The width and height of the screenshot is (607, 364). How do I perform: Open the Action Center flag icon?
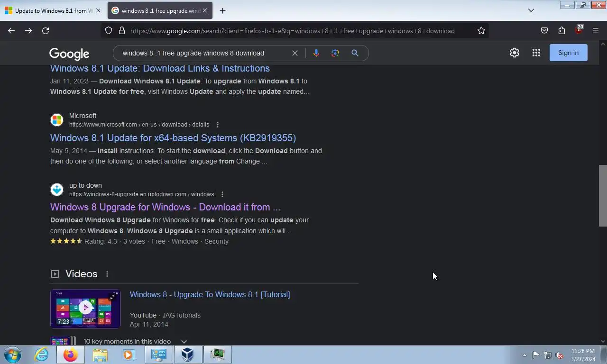536,355
